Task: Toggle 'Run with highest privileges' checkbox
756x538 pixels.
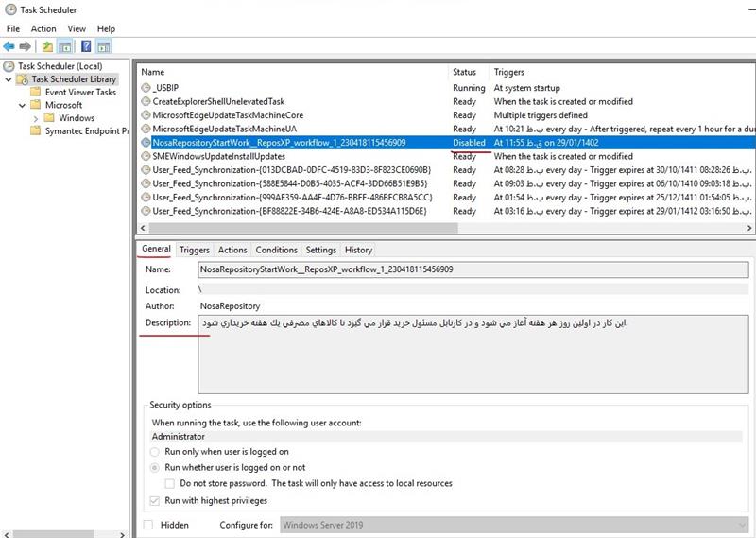Action: (x=156, y=500)
